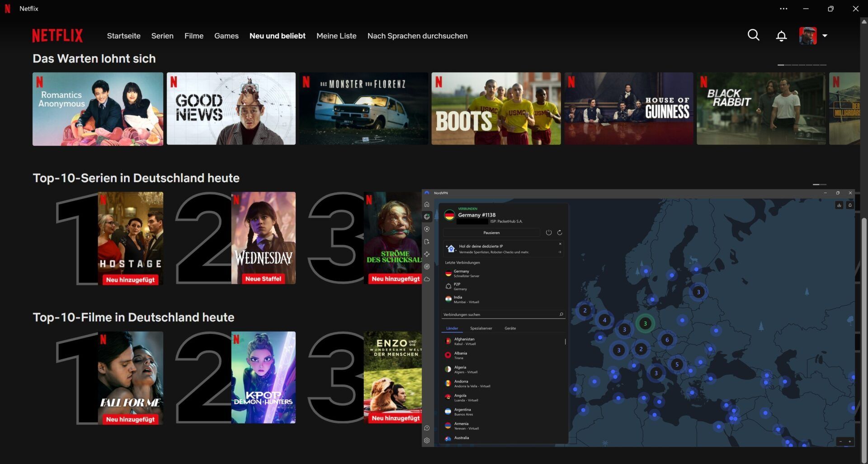Select Argentina in country list

pyautogui.click(x=503, y=412)
